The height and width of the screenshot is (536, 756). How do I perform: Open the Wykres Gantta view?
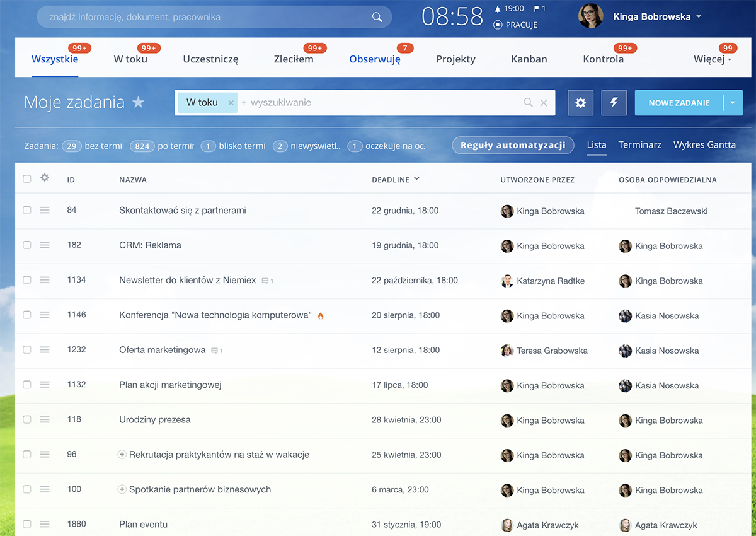pyautogui.click(x=704, y=144)
